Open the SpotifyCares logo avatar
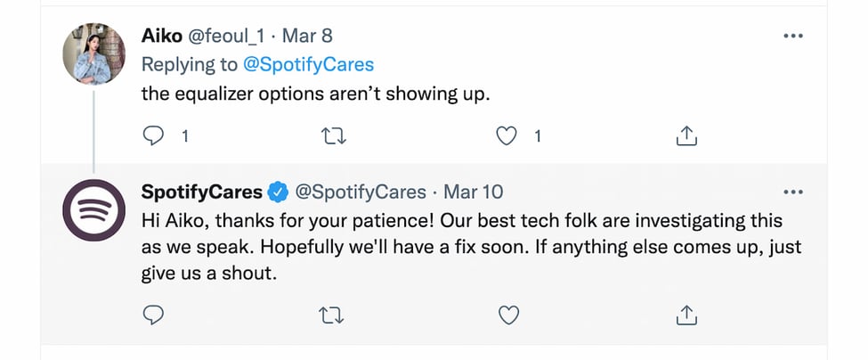Screen dimensions: 868x360 (93, 210)
